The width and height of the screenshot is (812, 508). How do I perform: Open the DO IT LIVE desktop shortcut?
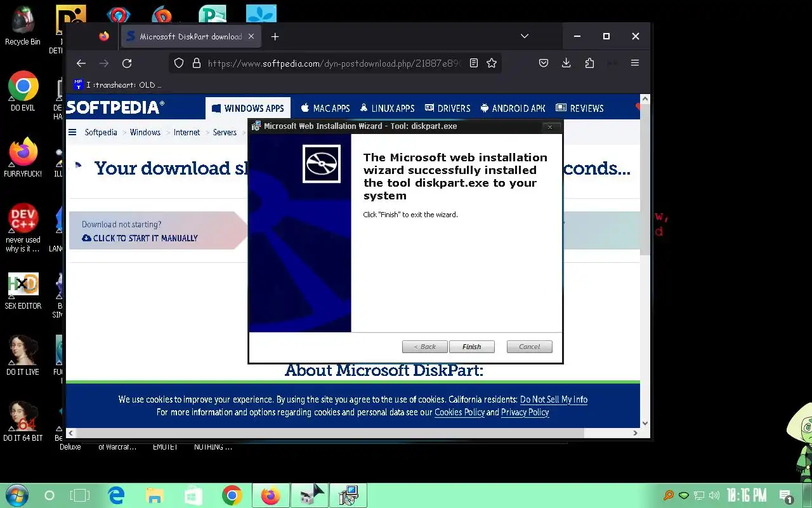click(23, 356)
